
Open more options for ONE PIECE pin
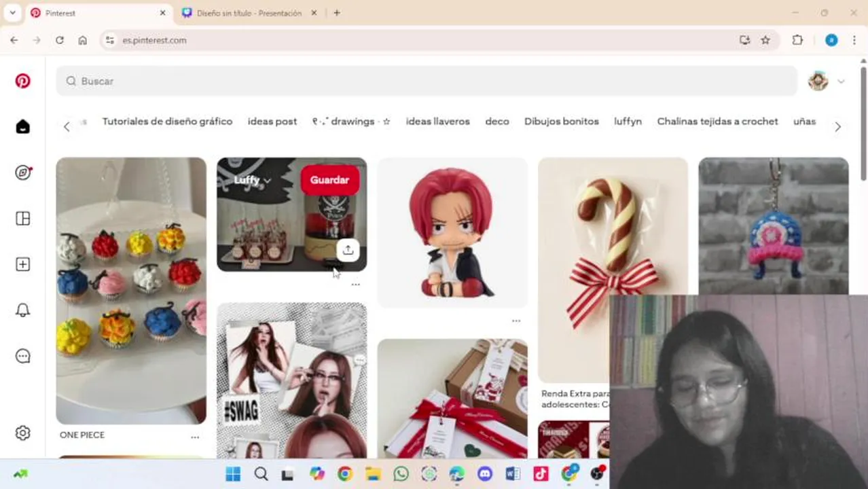[x=195, y=437]
